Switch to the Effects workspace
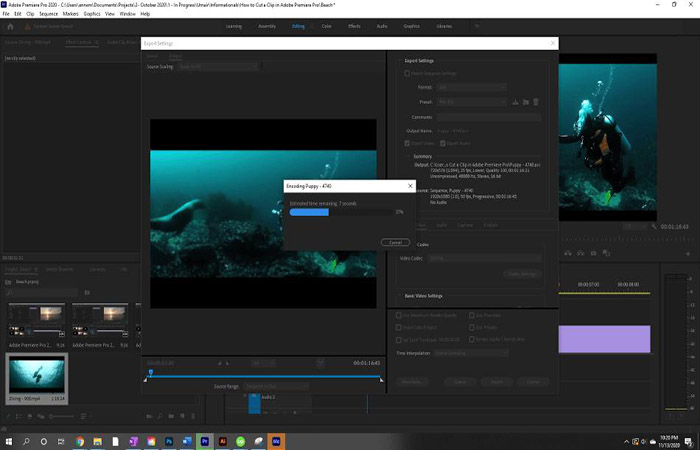700x450 pixels. (354, 26)
